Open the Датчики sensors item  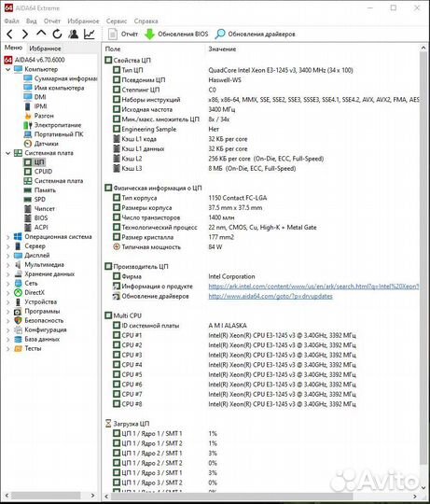(x=41, y=144)
